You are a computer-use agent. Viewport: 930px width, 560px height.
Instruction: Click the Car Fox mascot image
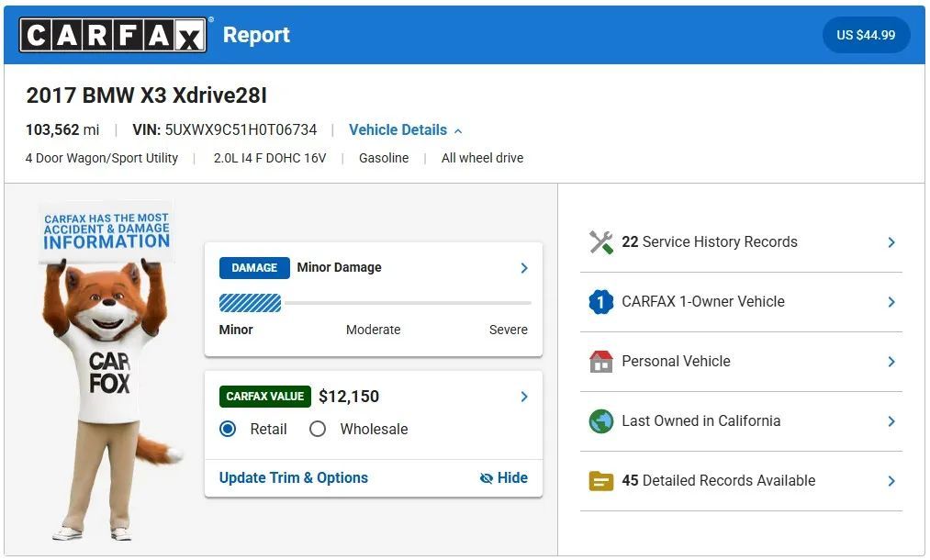(x=107, y=386)
